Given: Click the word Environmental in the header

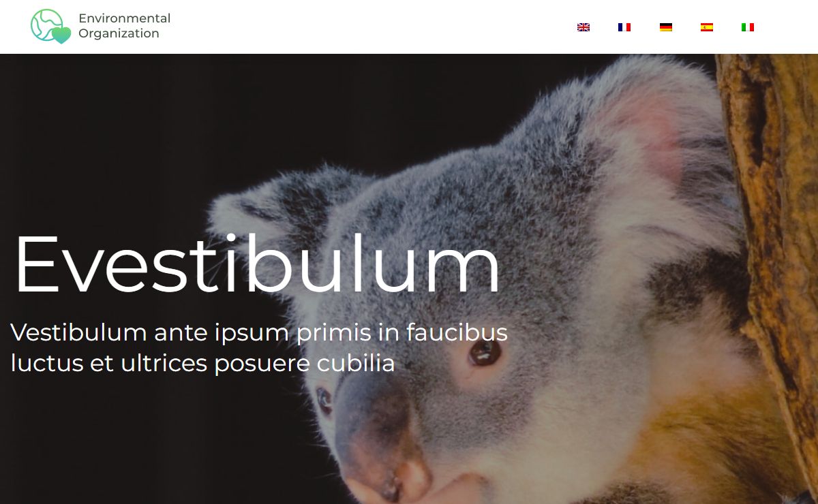Looking at the screenshot, I should tap(125, 18).
